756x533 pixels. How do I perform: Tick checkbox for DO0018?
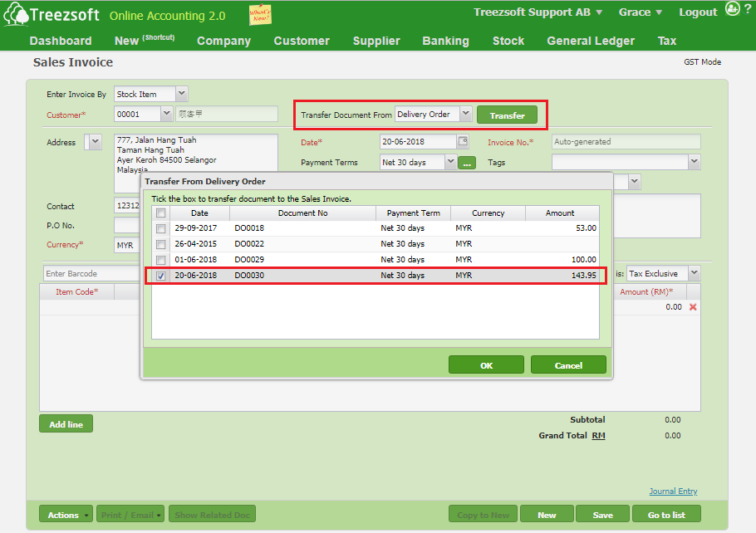click(161, 228)
